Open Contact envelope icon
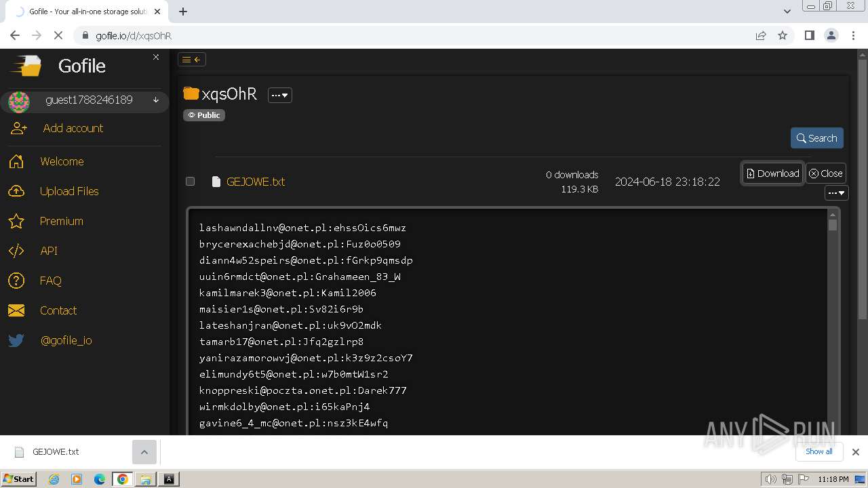868x488 pixels. (x=16, y=310)
